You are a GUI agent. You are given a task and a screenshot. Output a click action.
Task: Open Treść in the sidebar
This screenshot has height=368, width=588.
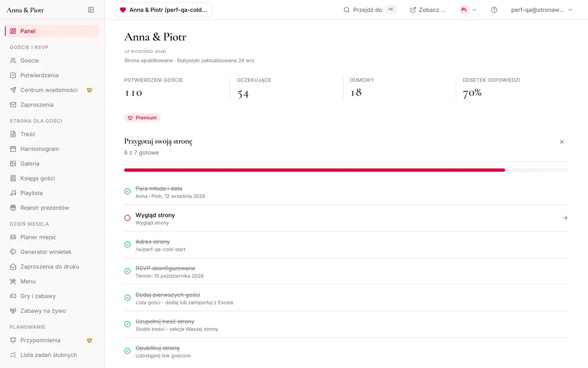tap(52, 134)
